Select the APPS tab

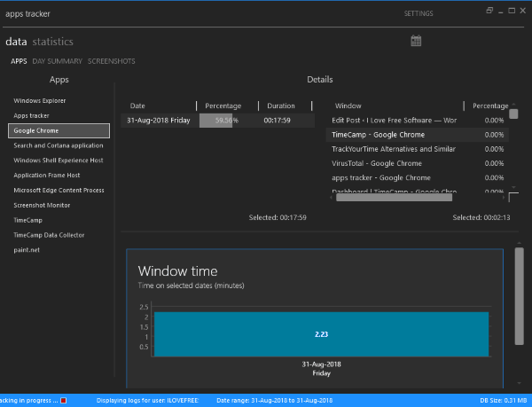point(19,61)
